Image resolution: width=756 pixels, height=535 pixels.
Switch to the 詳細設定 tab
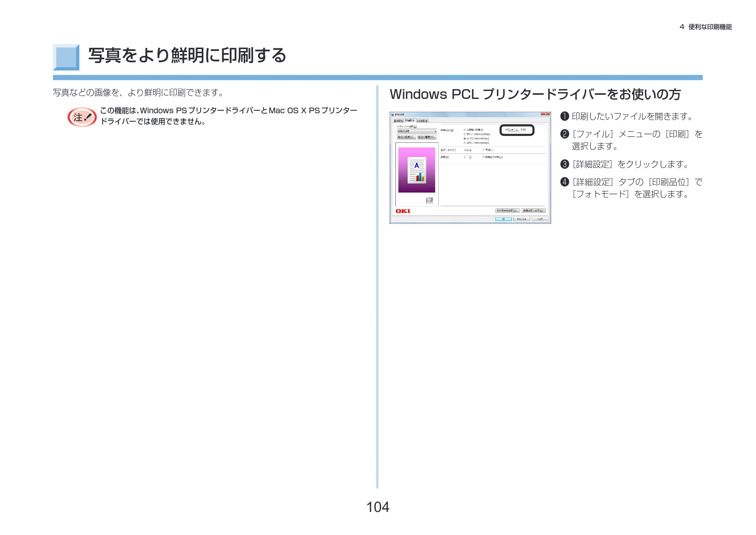click(x=410, y=120)
